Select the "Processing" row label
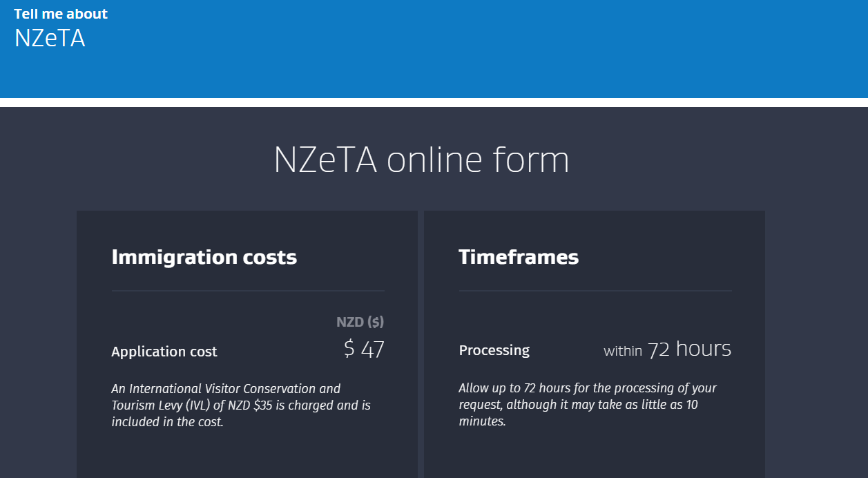This screenshot has width=868, height=478. [x=494, y=350]
